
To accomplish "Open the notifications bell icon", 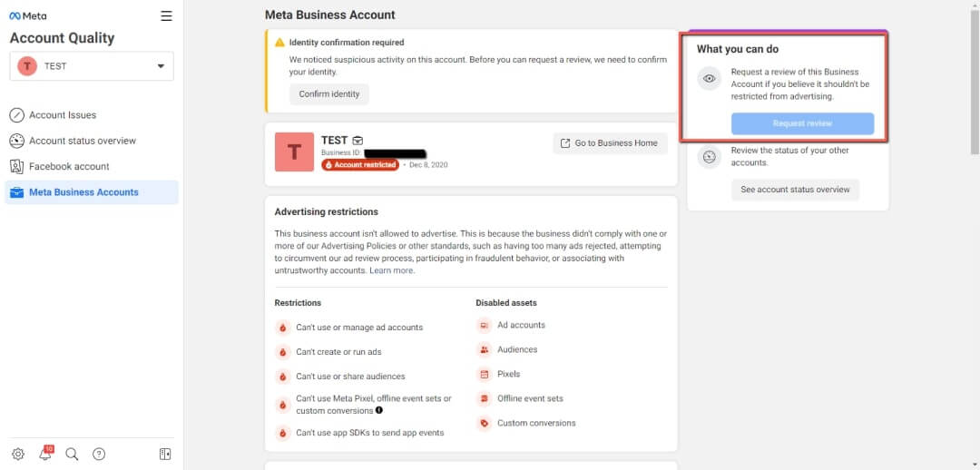I will [45, 454].
